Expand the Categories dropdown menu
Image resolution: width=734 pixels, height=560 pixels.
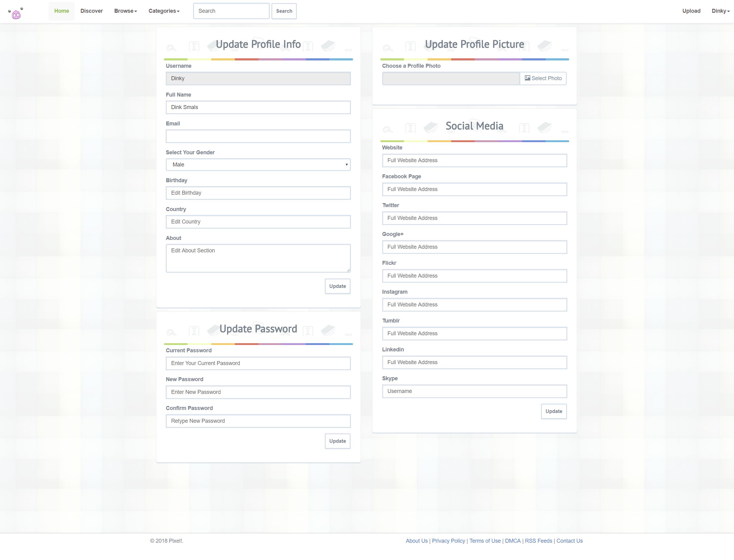click(x=164, y=11)
